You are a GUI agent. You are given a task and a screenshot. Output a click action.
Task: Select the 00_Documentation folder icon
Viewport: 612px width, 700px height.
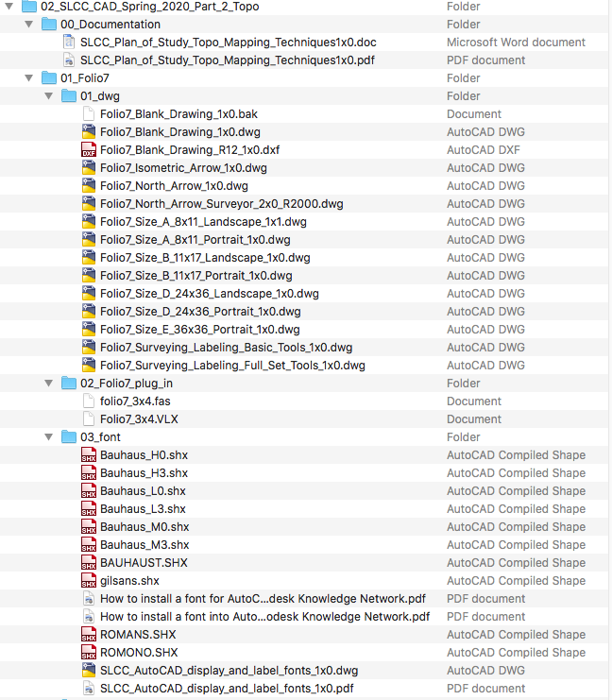tap(49, 25)
